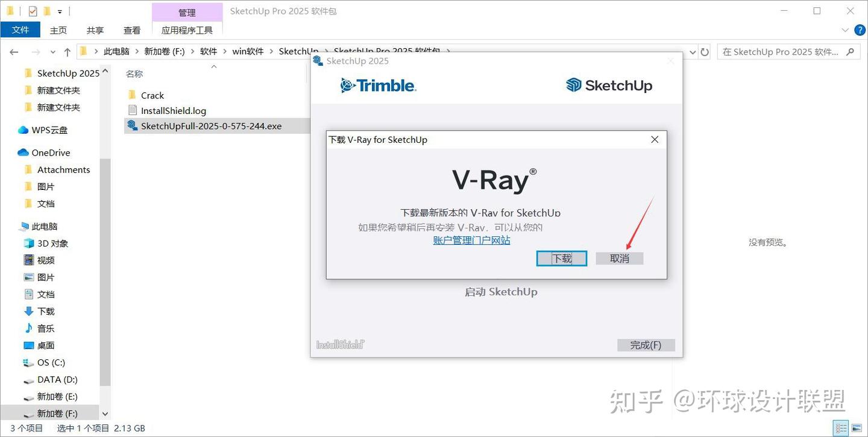Click the New Folder icon in the title bar
The height and width of the screenshot is (437, 868).
pos(46,11)
